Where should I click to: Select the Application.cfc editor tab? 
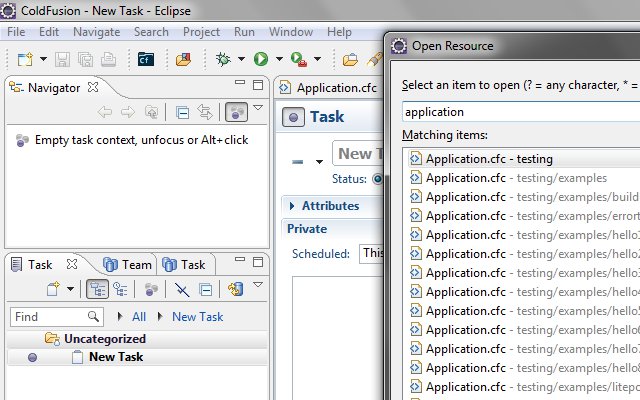click(x=329, y=88)
